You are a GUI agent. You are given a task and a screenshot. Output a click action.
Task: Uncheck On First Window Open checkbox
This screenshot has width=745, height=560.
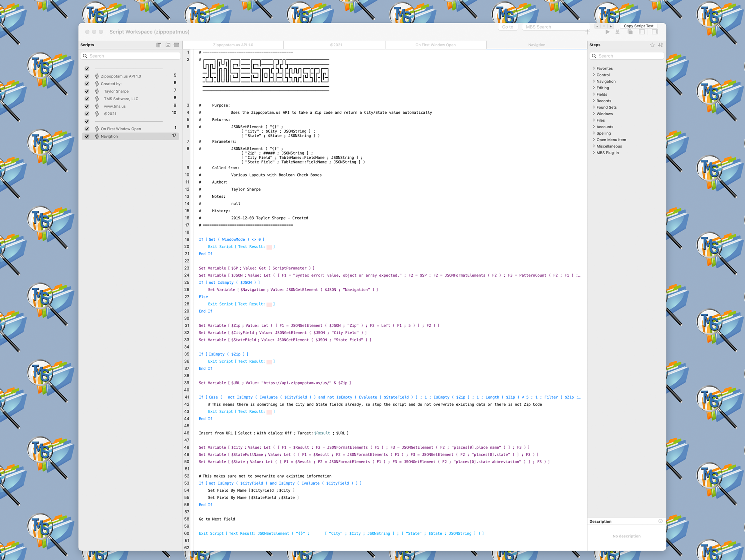(87, 129)
